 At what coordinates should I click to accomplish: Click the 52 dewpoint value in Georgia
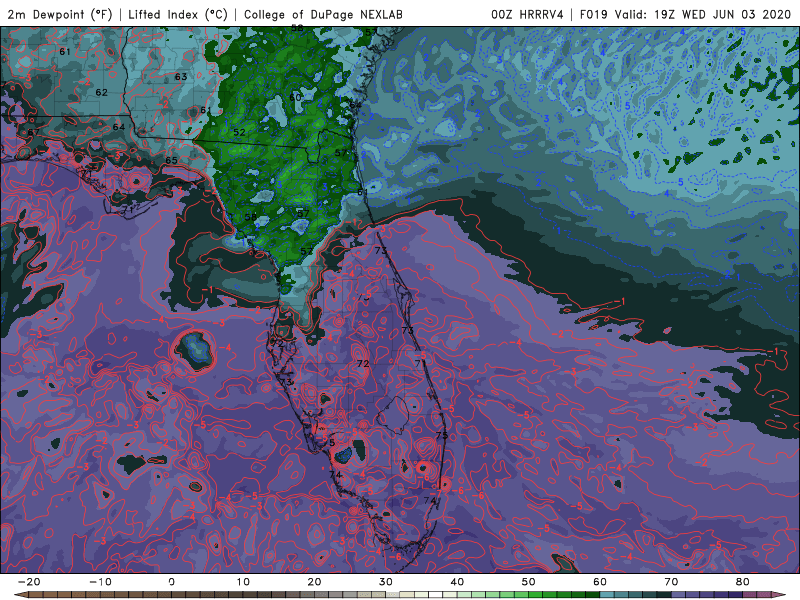239,132
